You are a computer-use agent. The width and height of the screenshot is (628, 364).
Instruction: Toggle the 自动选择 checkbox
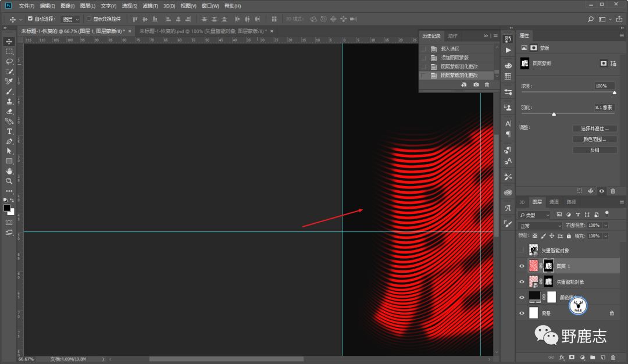point(30,19)
